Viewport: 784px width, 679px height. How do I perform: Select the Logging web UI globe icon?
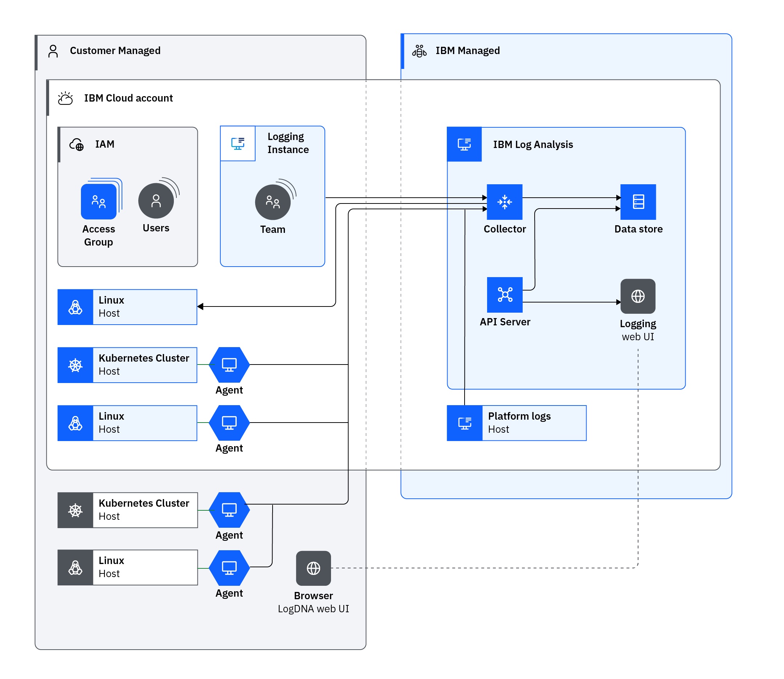(638, 296)
